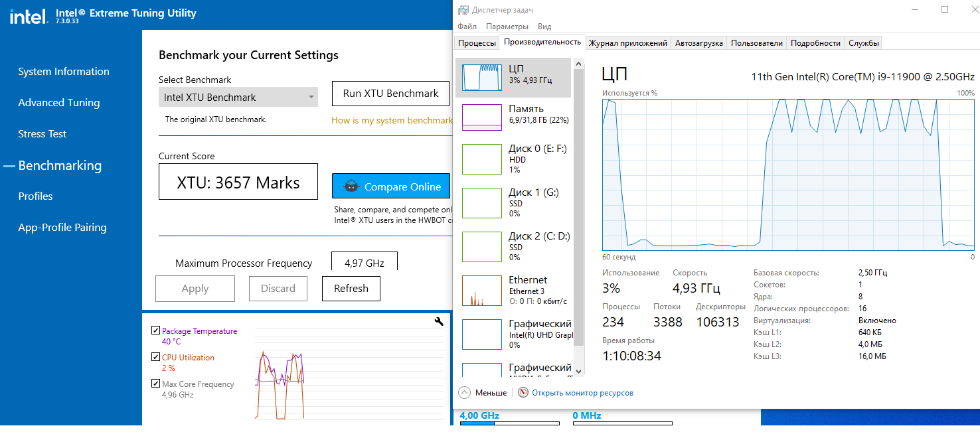The image size is (980, 438).
Task: Switch to the Автозагрузка tab
Action: tap(698, 43)
